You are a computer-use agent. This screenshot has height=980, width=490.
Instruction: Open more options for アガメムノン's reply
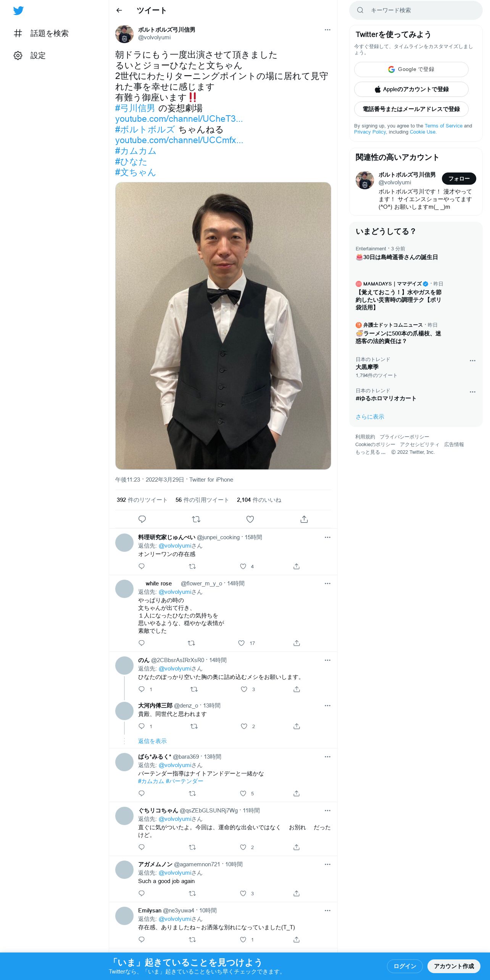coord(327,864)
